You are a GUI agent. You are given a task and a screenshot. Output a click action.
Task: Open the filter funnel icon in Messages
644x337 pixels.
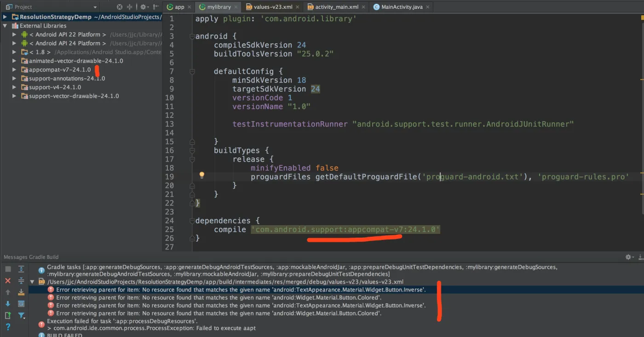(22, 315)
